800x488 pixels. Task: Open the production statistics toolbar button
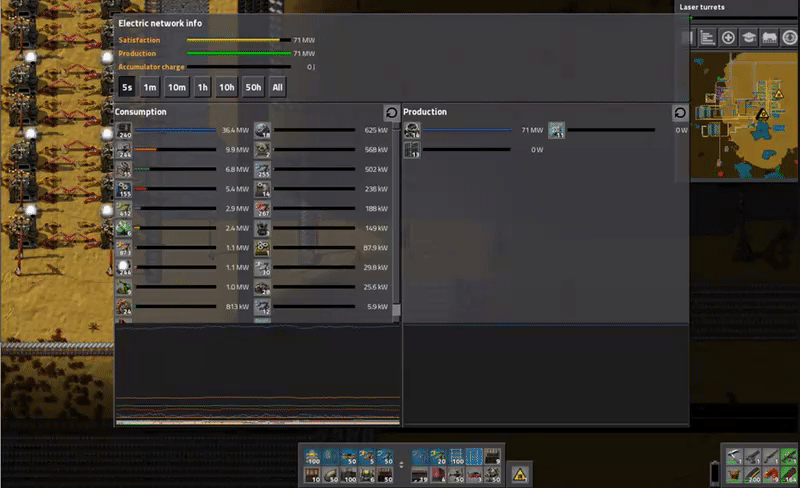pyautogui.click(x=707, y=37)
